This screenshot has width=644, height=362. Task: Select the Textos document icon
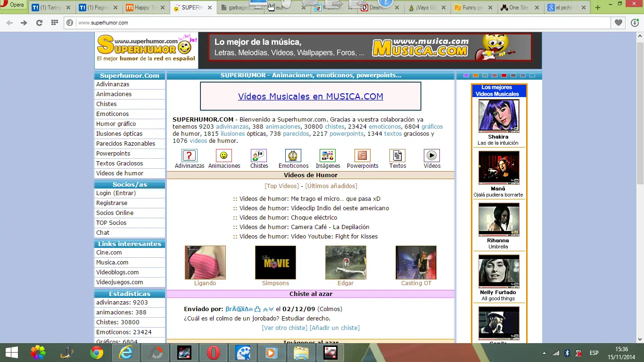pyautogui.click(x=397, y=156)
